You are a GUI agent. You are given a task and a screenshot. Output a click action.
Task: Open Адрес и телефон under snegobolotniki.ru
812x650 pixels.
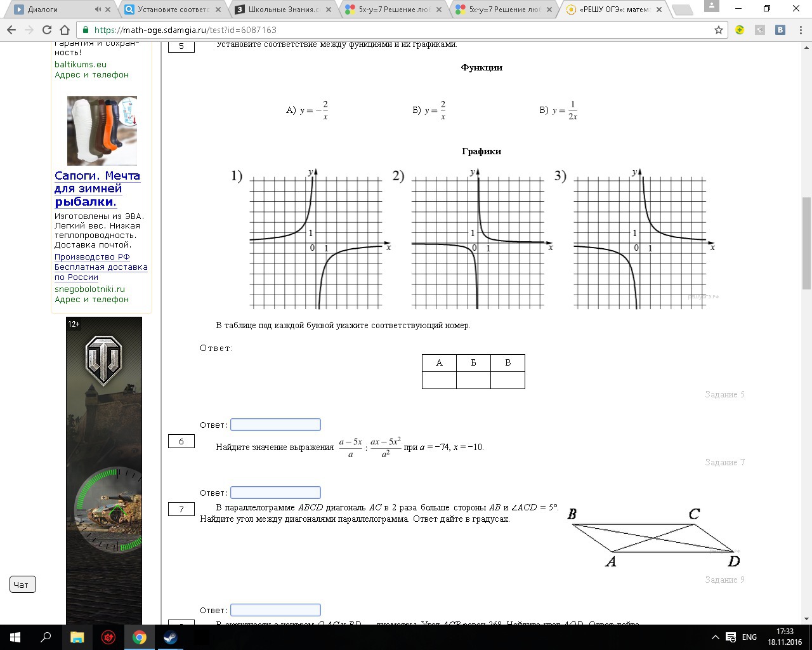[91, 299]
